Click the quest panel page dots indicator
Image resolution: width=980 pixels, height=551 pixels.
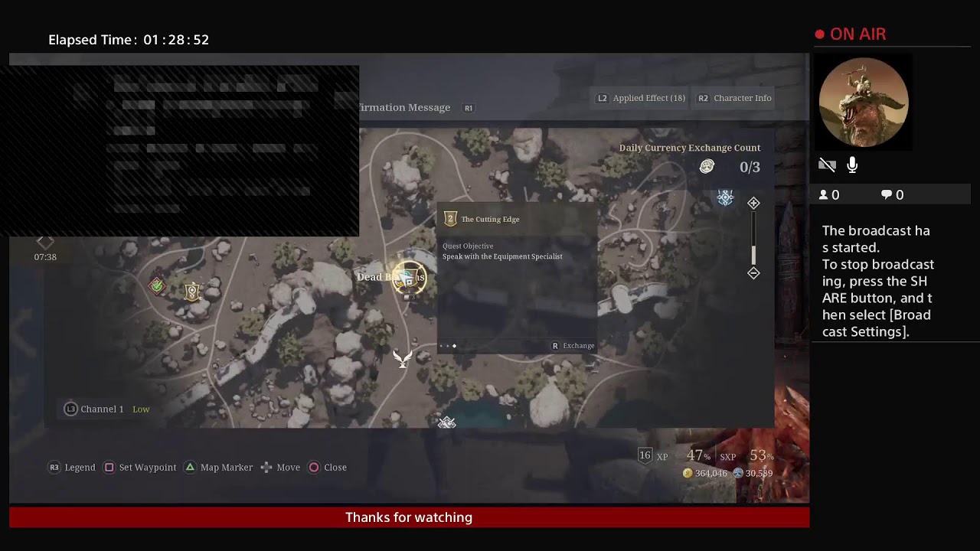(448, 346)
